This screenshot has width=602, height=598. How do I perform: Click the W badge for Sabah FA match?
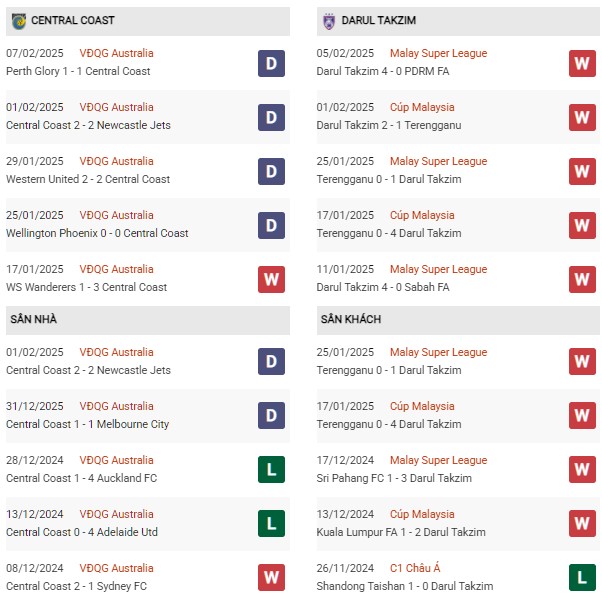pyautogui.click(x=582, y=279)
